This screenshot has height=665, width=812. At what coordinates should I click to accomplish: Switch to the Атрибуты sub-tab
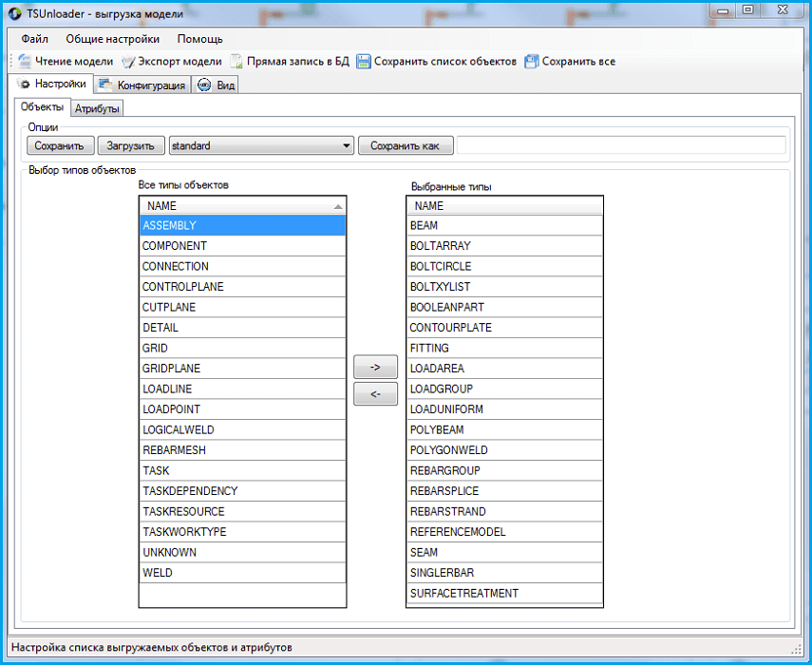tap(97, 108)
